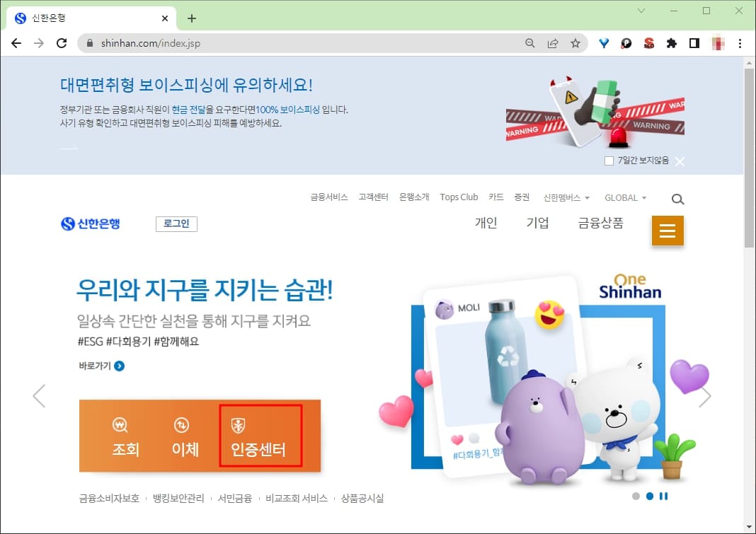The width and height of the screenshot is (756, 534).
Task: Open the Chrome three-dot menu
Action: (740, 43)
